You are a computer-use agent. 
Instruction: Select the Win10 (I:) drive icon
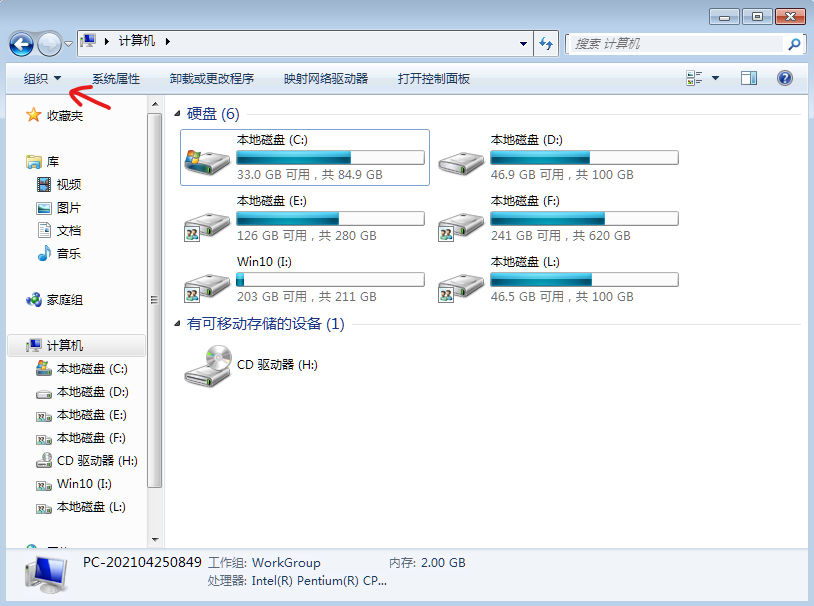tap(207, 282)
